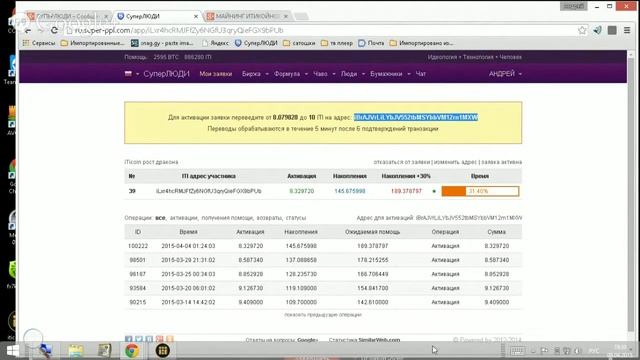640x360 pixels.
Task: Filter operations by активации
Action: [x=184, y=218]
